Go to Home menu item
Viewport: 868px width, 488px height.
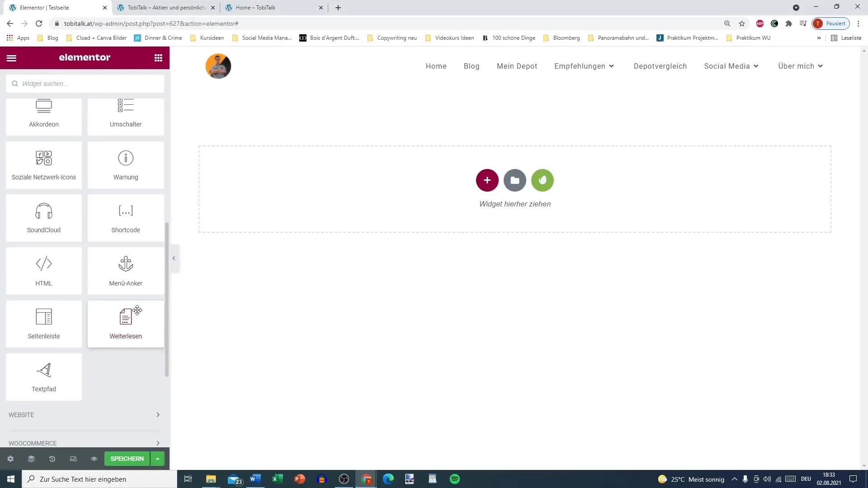point(436,66)
